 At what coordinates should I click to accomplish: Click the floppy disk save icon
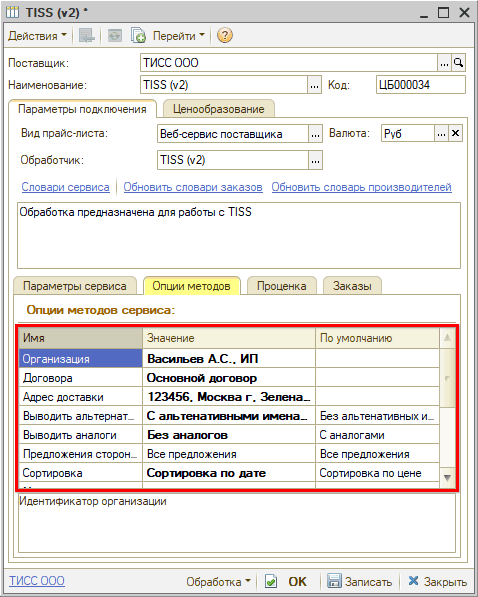coord(334,581)
